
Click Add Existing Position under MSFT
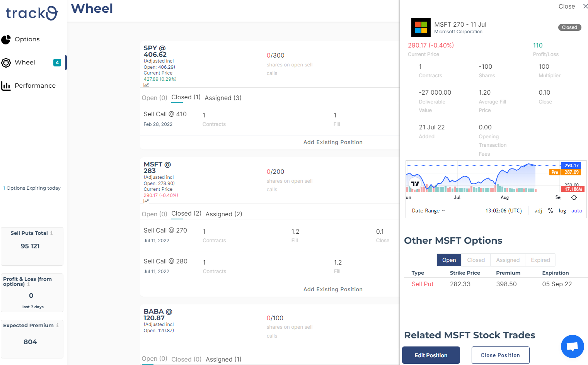coord(333,289)
